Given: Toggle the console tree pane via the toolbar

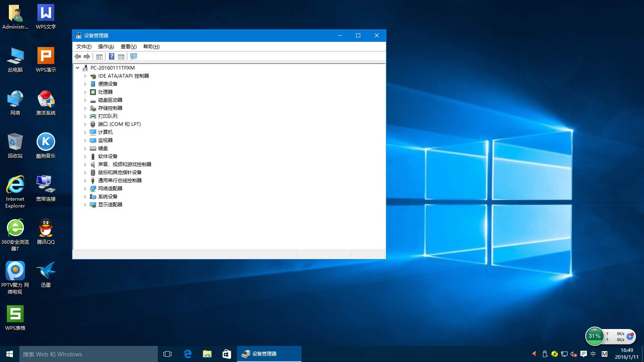Looking at the screenshot, I should pos(99,56).
